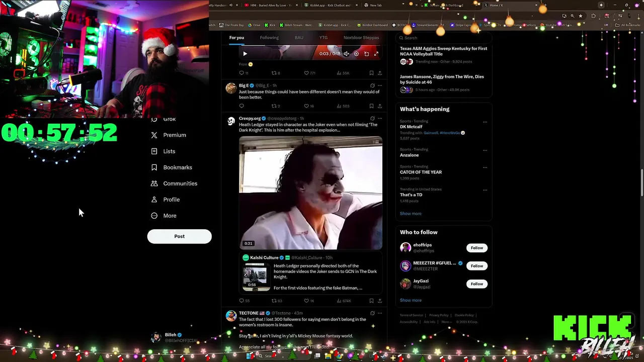Expand the top video to fullscreen
644x362 pixels.
click(376, 54)
